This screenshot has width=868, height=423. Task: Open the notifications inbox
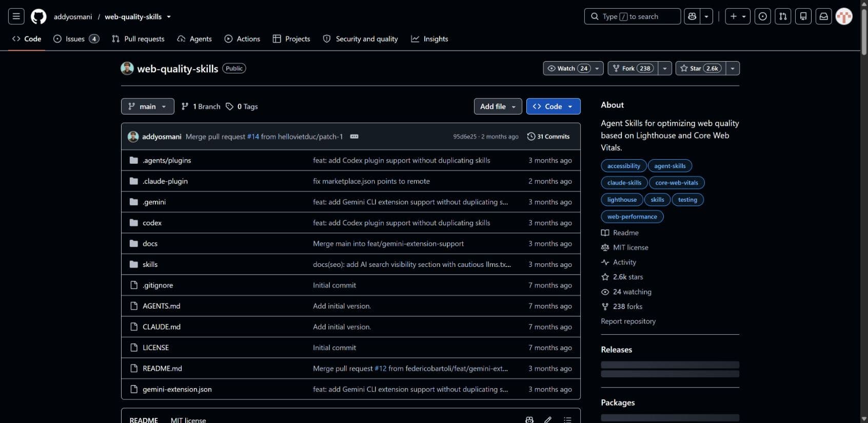coord(824,16)
